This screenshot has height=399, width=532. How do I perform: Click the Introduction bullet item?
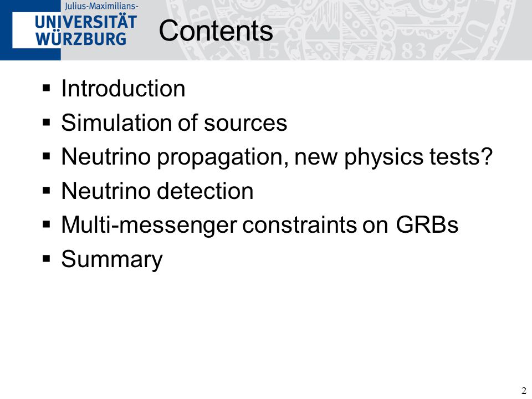(x=123, y=89)
